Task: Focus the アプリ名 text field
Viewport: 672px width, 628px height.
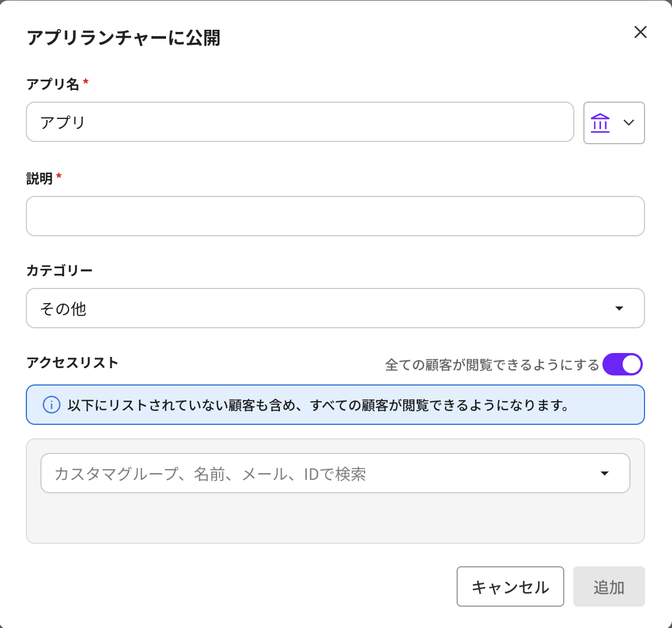Action: [x=300, y=122]
